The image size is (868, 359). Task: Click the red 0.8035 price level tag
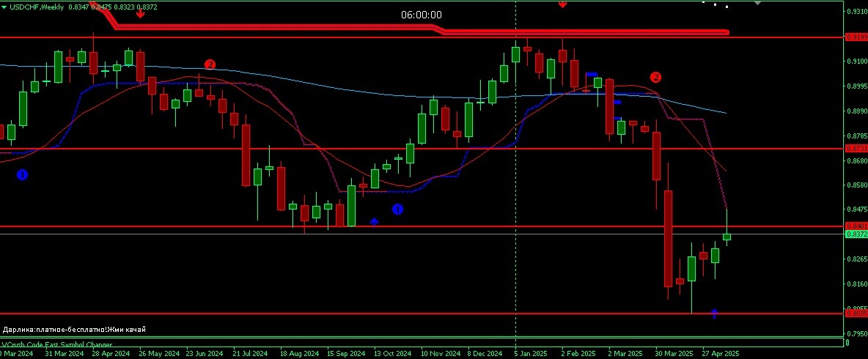[856, 313]
